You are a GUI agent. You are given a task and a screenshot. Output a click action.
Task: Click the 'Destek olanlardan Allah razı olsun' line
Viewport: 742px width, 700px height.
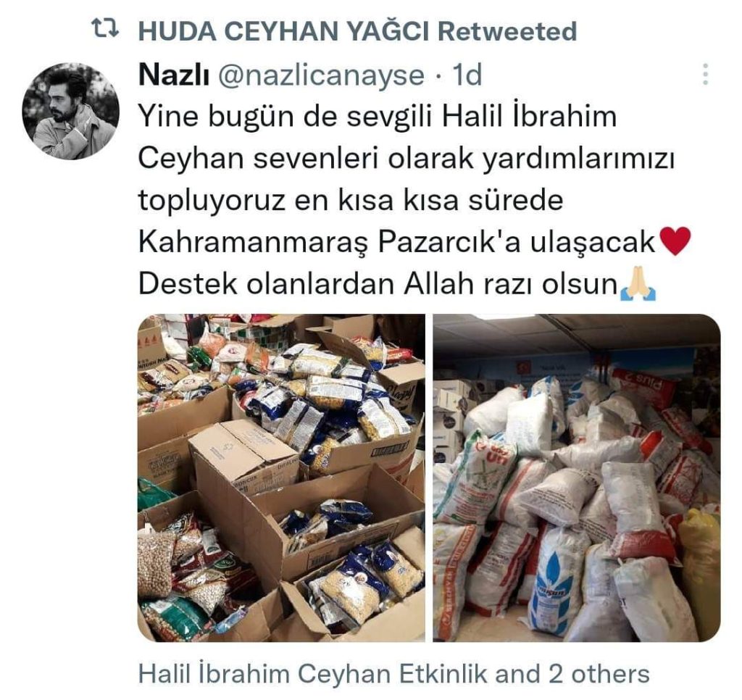(378, 283)
